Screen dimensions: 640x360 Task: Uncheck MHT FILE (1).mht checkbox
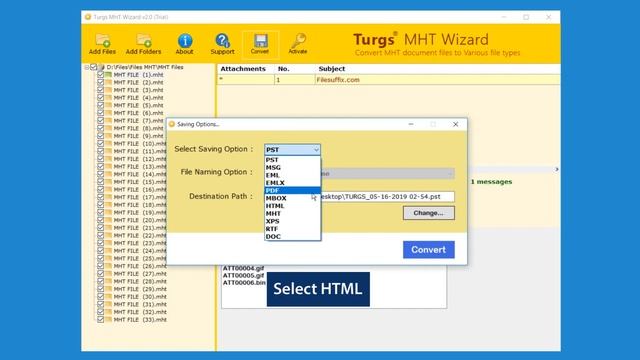[x=100, y=75]
